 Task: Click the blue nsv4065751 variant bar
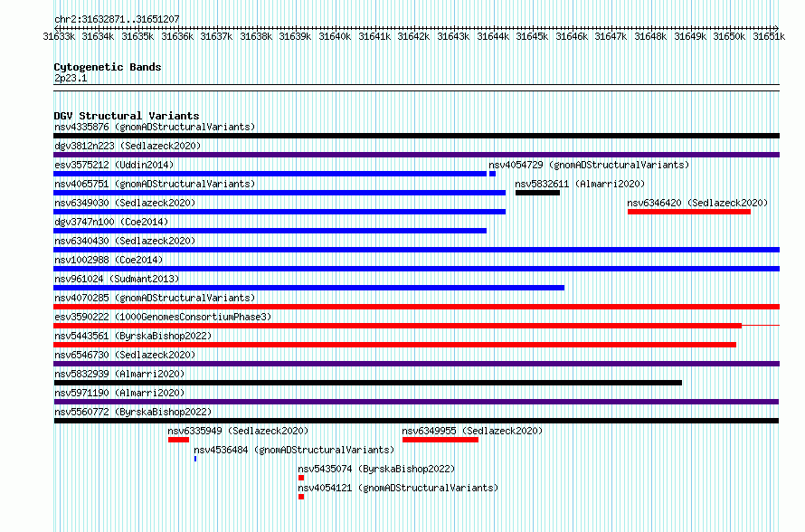(x=279, y=193)
